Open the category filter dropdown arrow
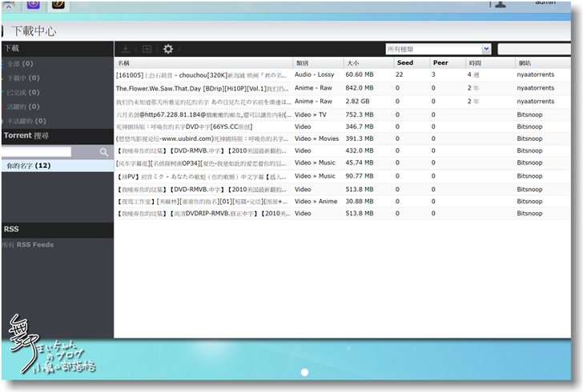Viewport: 583px width, 392px height. click(486, 49)
